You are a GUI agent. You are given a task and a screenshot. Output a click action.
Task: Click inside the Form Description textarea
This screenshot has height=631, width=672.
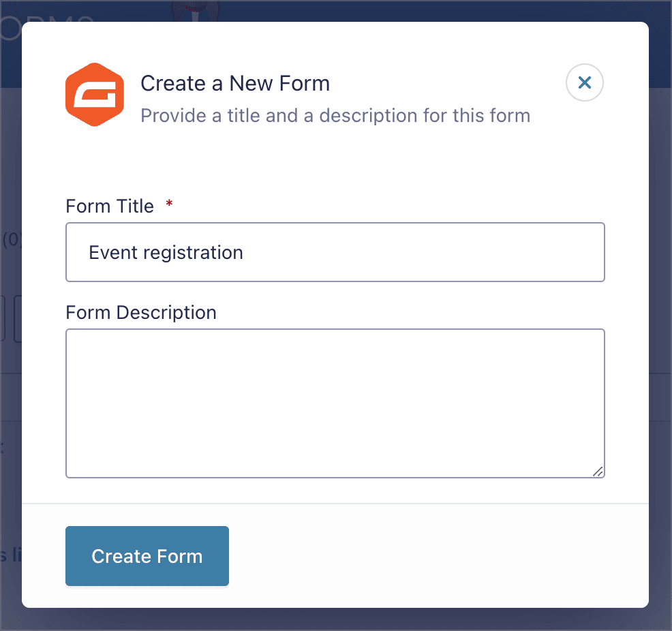(335, 403)
